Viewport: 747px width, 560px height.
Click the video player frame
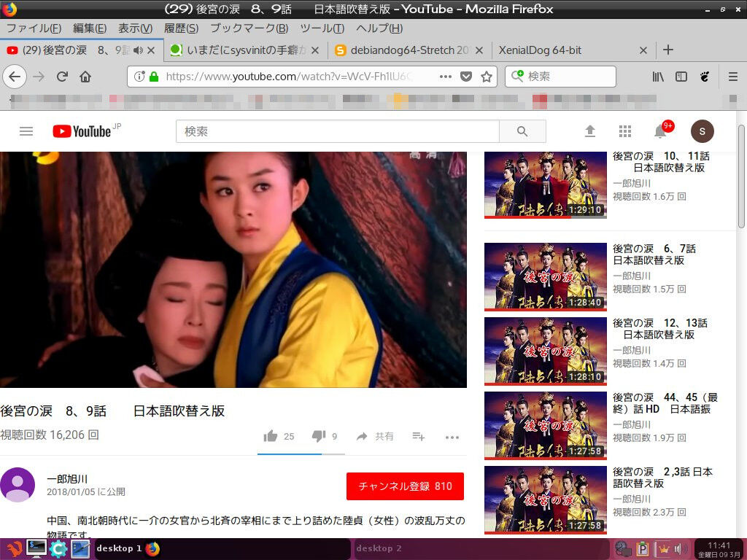pyautogui.click(x=233, y=269)
